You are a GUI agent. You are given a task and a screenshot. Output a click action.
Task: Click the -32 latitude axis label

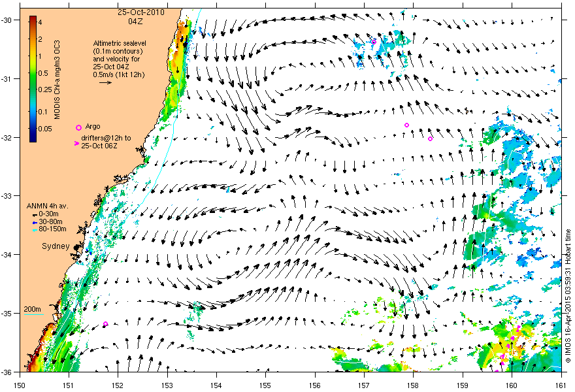[5, 137]
